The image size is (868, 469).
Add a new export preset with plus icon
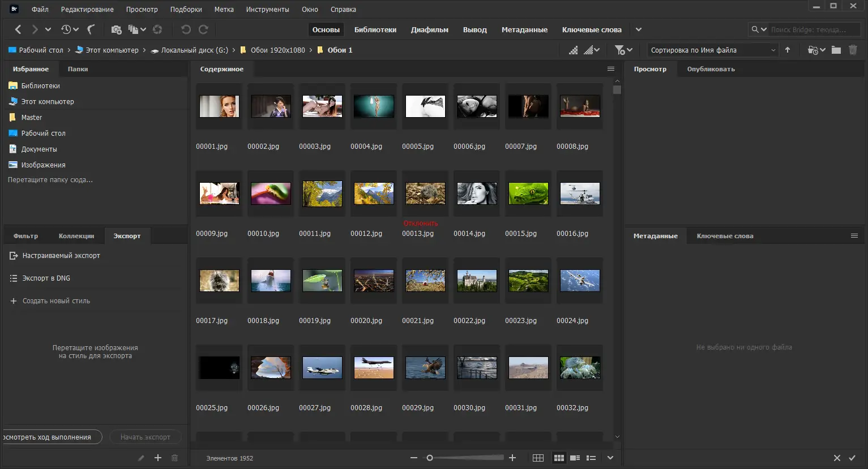click(158, 458)
